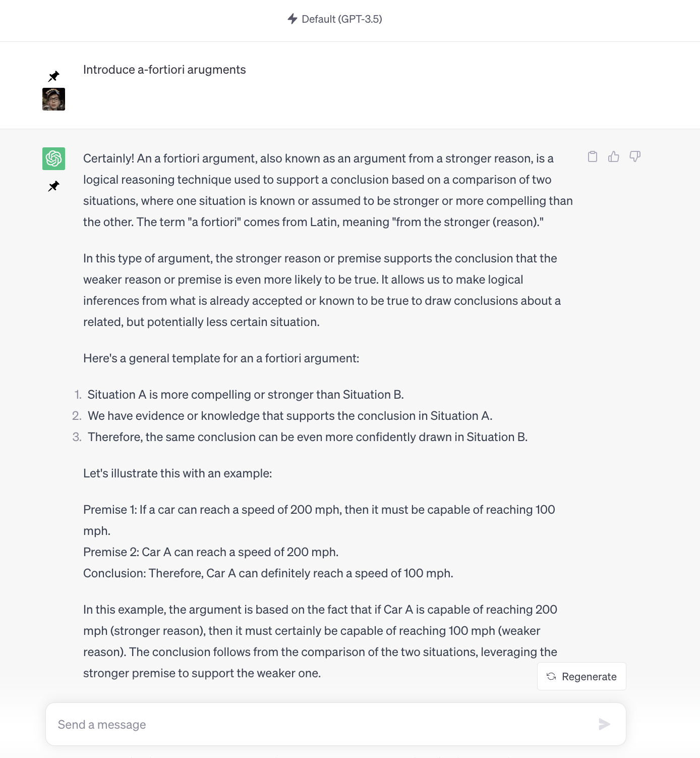Click the green ChatGPT logo avatar
The width and height of the screenshot is (700, 758).
[53, 158]
